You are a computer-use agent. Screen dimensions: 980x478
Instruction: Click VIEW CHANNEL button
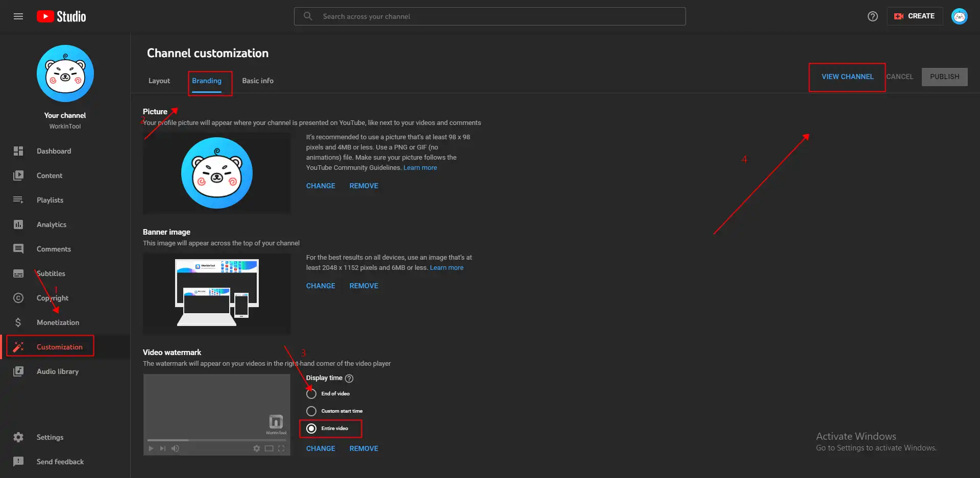847,77
